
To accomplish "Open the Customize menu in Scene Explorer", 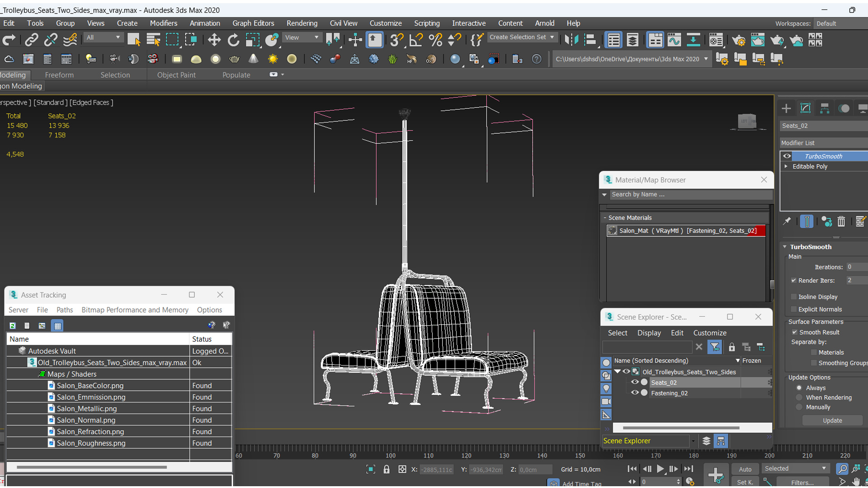I will point(710,333).
